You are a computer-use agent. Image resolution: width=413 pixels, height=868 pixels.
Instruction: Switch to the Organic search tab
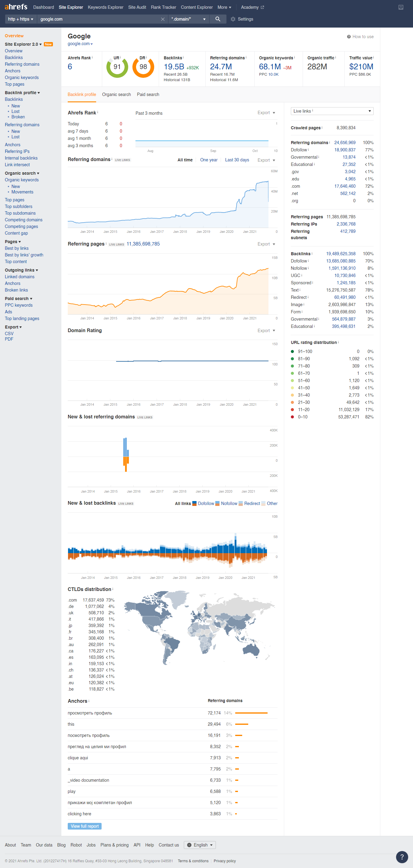(x=116, y=95)
